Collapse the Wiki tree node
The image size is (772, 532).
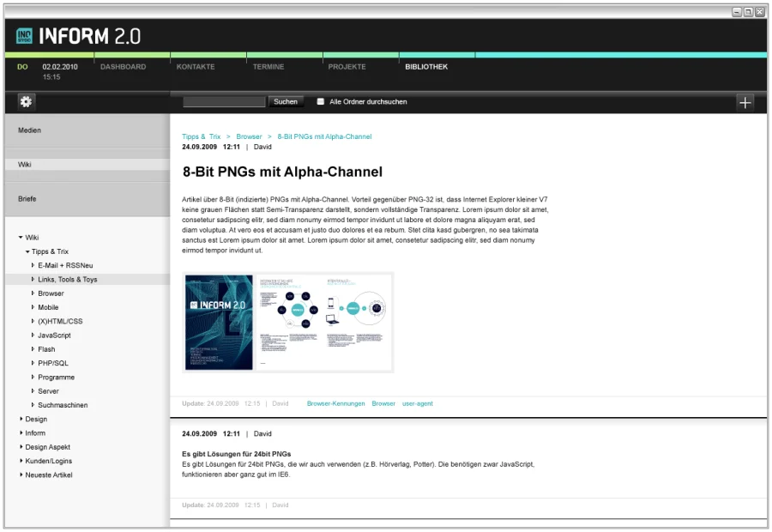[x=21, y=238]
